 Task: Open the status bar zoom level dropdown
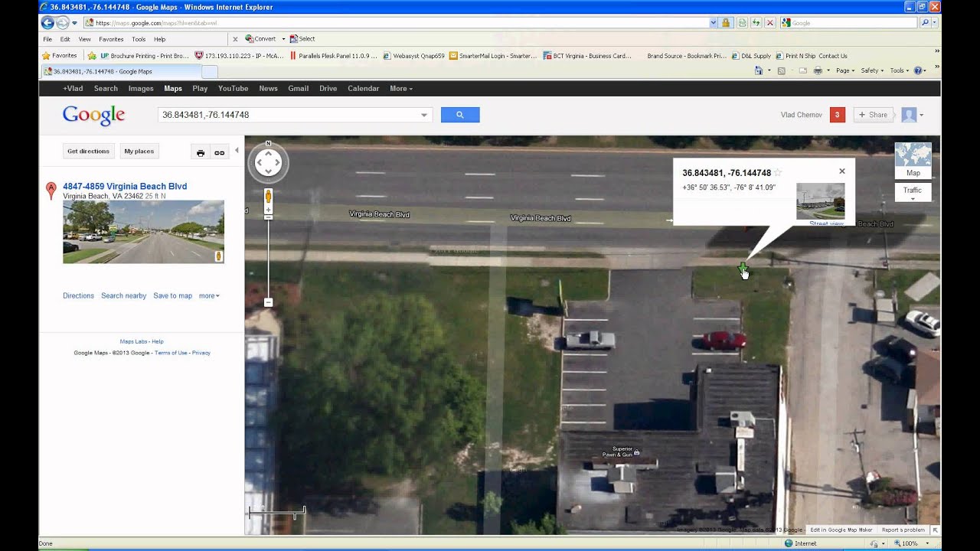(x=928, y=543)
